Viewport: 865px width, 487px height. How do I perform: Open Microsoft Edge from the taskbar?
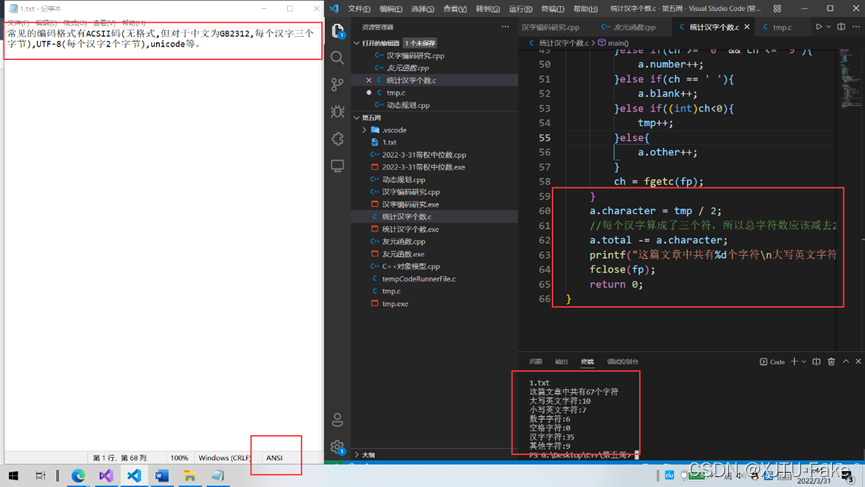78,475
